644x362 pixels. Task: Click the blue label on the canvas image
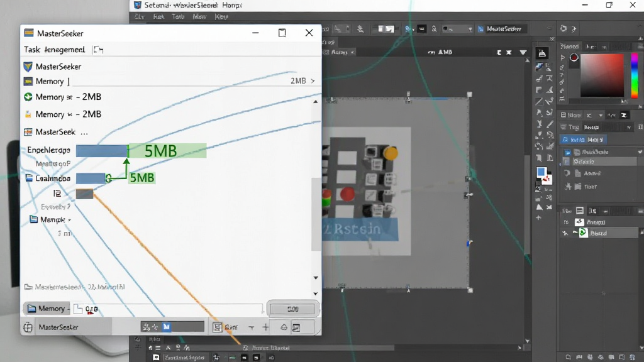360,229
